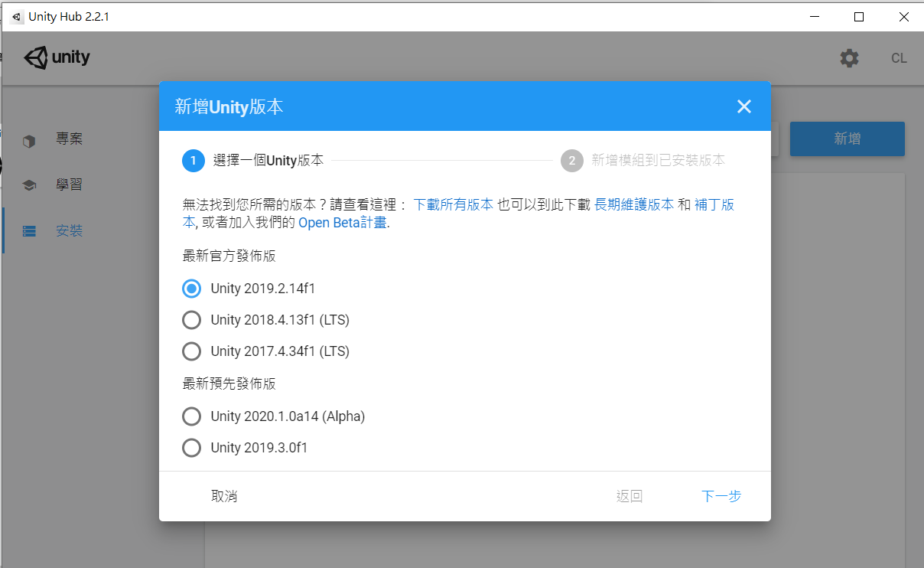Click the 下一步 button
924x568 pixels.
721,496
